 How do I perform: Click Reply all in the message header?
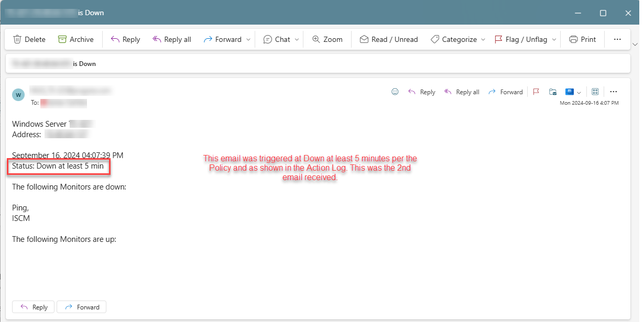[x=462, y=92]
